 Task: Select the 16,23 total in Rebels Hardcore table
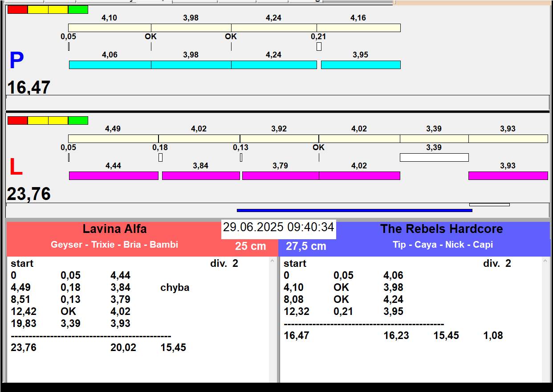396,336
